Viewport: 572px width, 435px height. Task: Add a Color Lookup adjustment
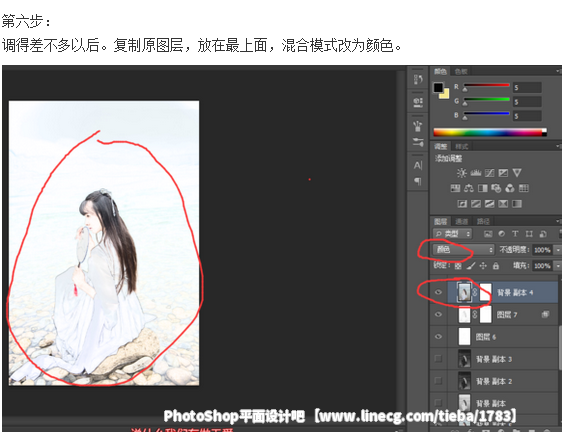click(x=523, y=188)
